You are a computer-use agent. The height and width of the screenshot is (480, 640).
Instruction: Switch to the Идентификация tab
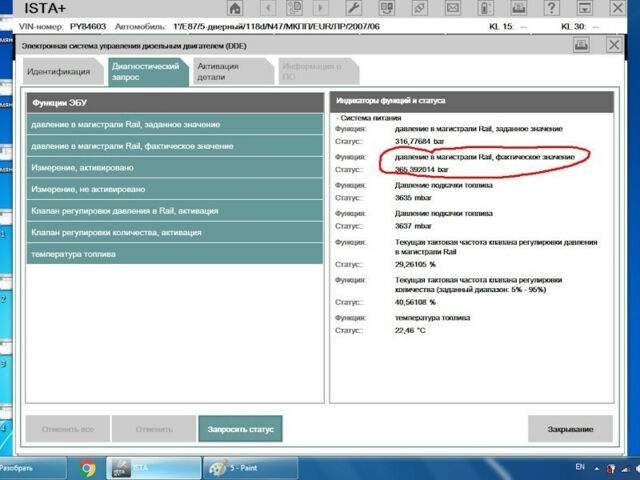(62, 71)
